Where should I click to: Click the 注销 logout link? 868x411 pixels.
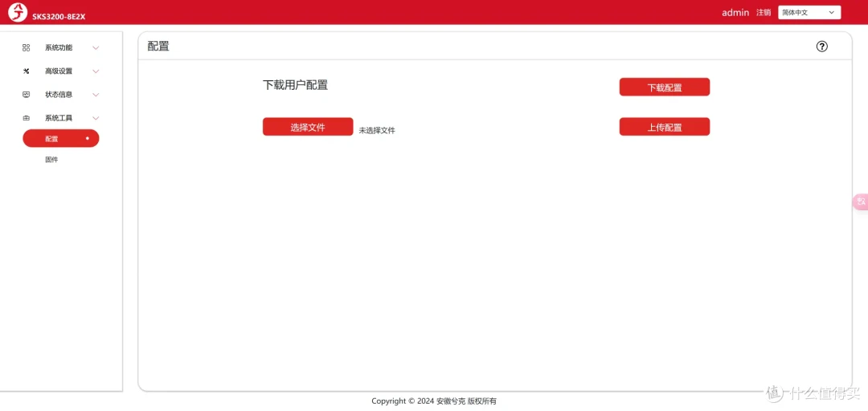click(764, 12)
